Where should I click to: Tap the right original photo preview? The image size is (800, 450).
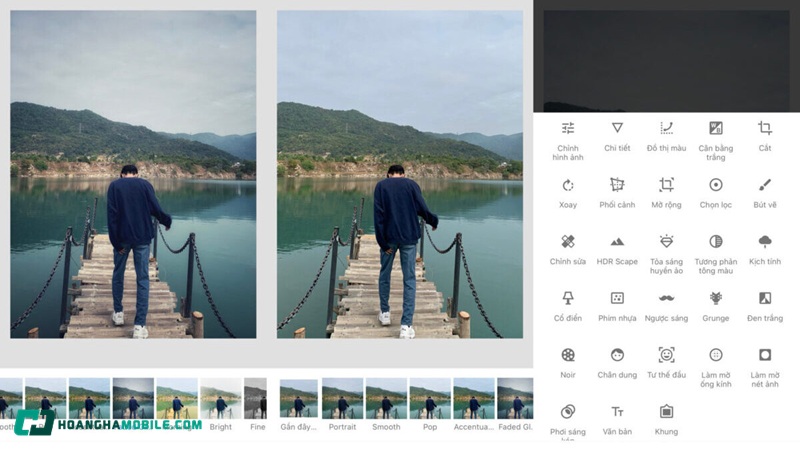(400, 174)
